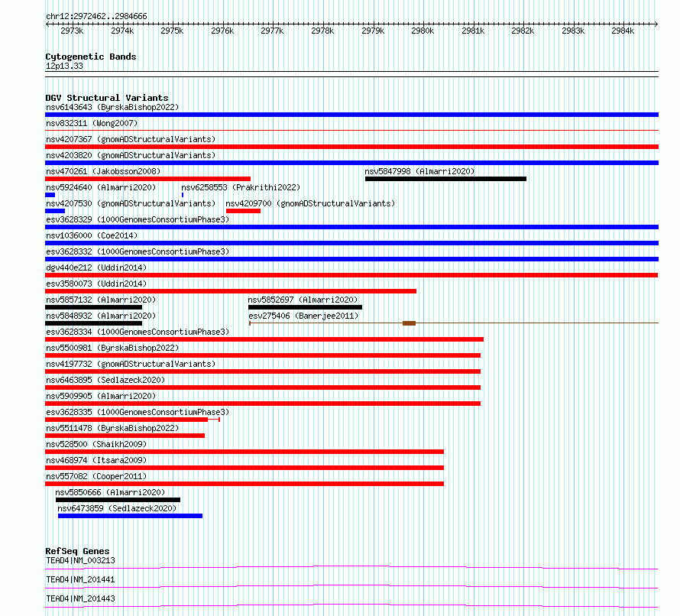Select the nsv557082 (Cooper2011) red bar
Viewport: 680px width, 616px height.
244,484
